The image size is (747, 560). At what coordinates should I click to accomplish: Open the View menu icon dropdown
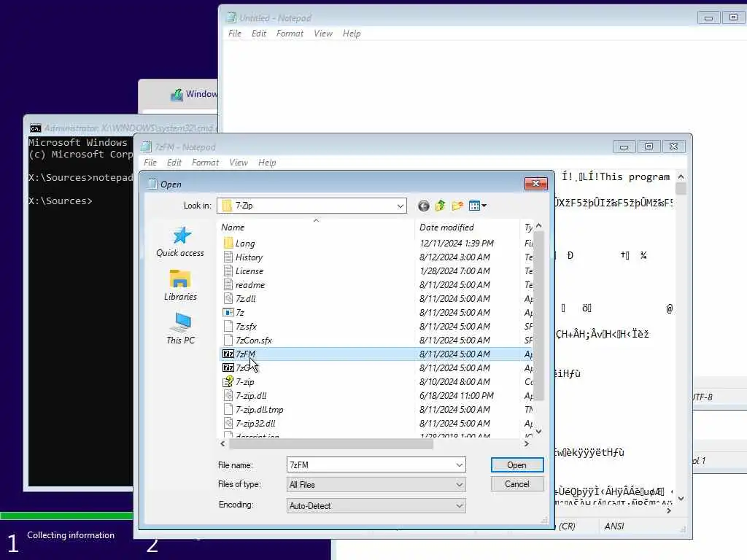(x=477, y=206)
